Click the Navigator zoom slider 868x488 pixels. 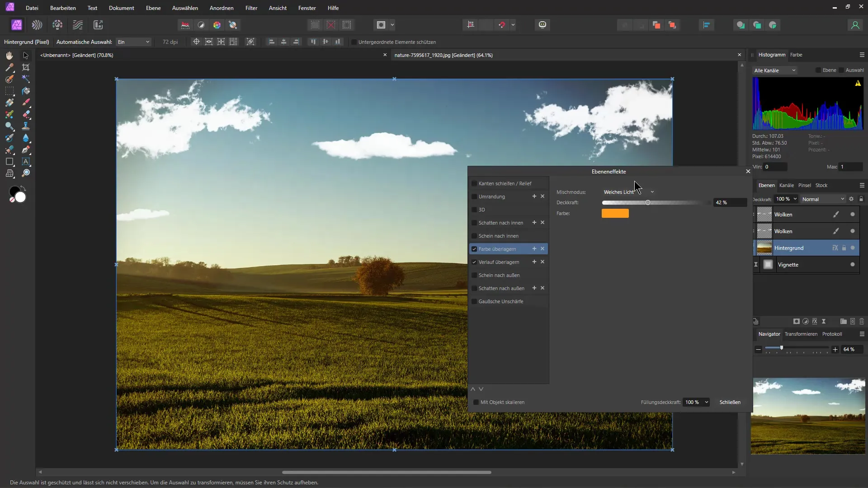point(797,348)
